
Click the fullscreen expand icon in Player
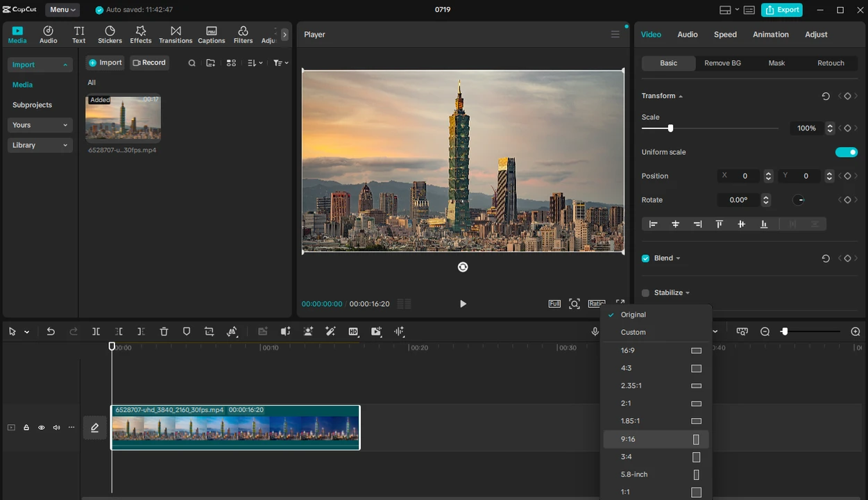(x=620, y=303)
